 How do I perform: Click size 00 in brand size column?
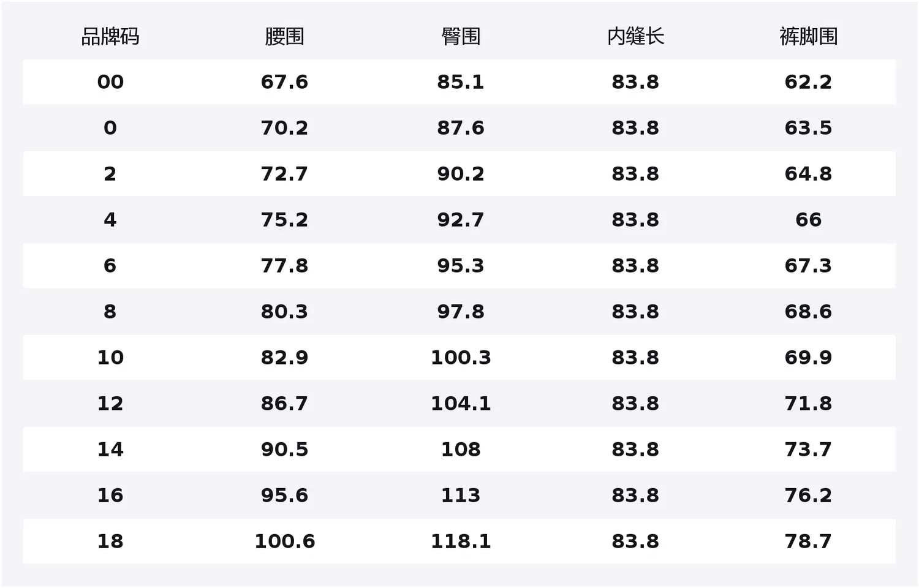click(x=110, y=82)
